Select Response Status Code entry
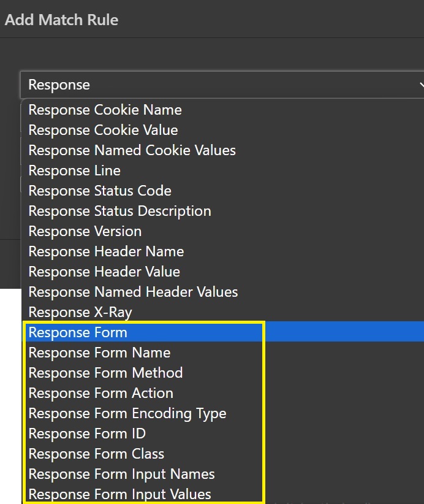The image size is (424, 504). coord(100,191)
